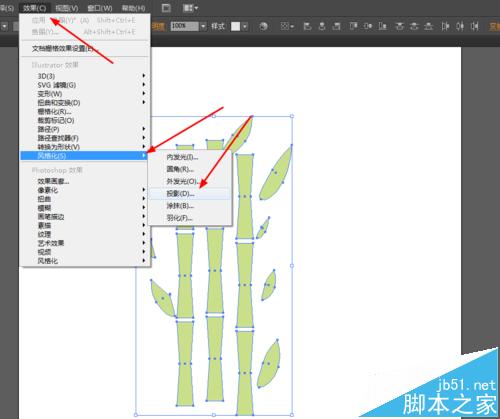
Task: Expand the 扭曲和变换(D) submenu
Action: point(85,103)
